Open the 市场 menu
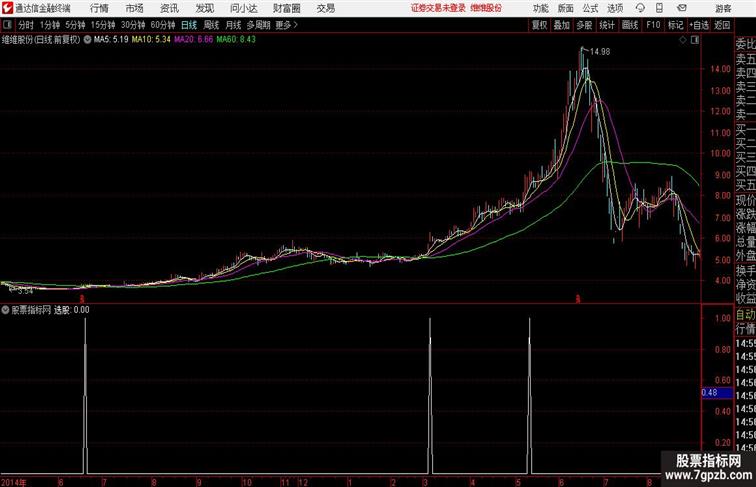Image resolution: width=756 pixels, height=487 pixels. tap(135, 8)
